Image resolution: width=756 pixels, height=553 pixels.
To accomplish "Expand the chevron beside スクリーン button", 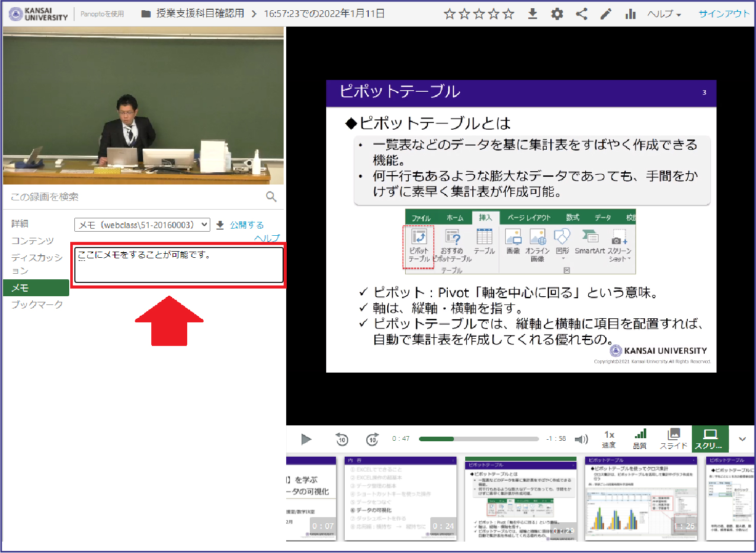I will click(x=742, y=439).
